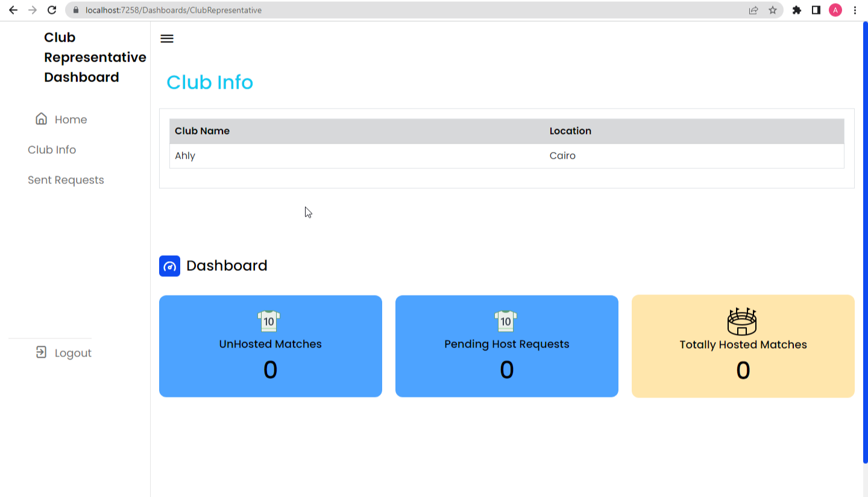This screenshot has width=868, height=497.
Task: Open the Club Info sidebar item
Action: point(52,149)
